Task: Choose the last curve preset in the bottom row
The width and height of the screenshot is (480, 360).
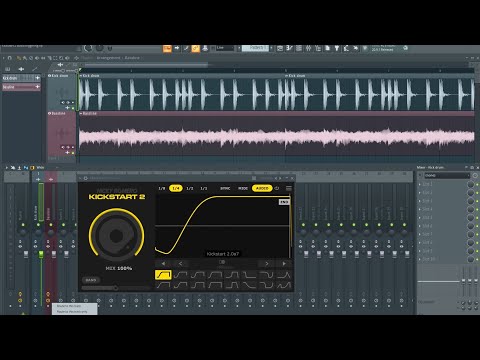Action: (284, 285)
